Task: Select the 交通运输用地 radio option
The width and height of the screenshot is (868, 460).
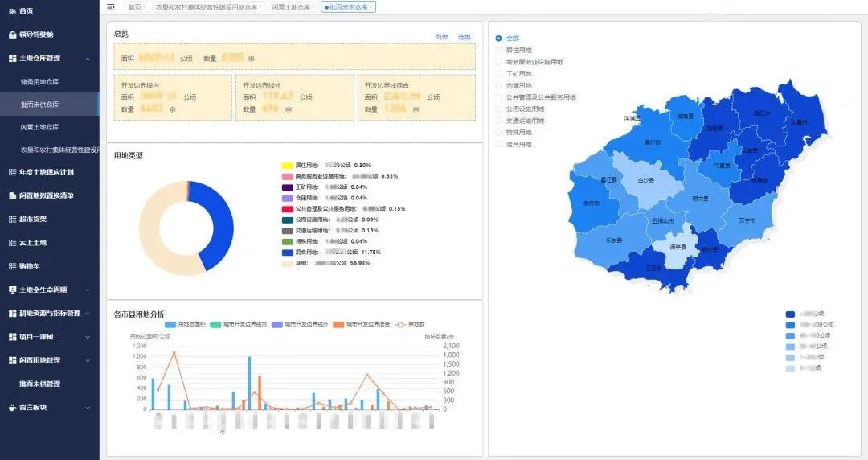Action: click(498, 121)
